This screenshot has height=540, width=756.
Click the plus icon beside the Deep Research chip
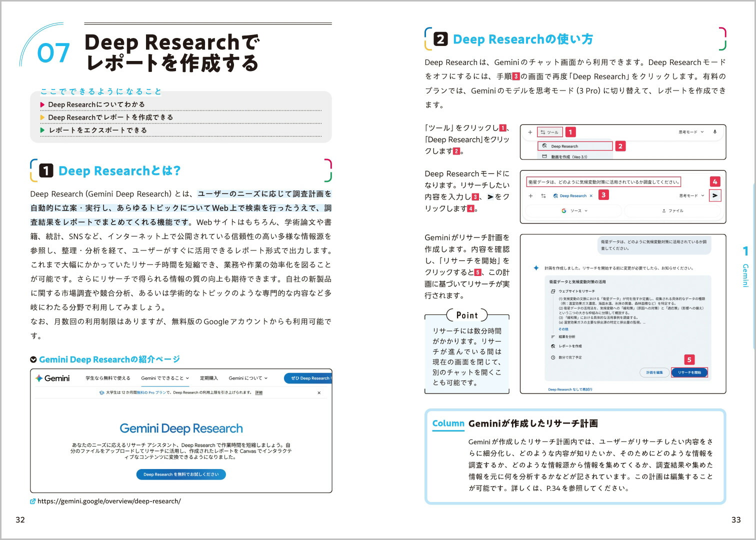pyautogui.click(x=530, y=196)
